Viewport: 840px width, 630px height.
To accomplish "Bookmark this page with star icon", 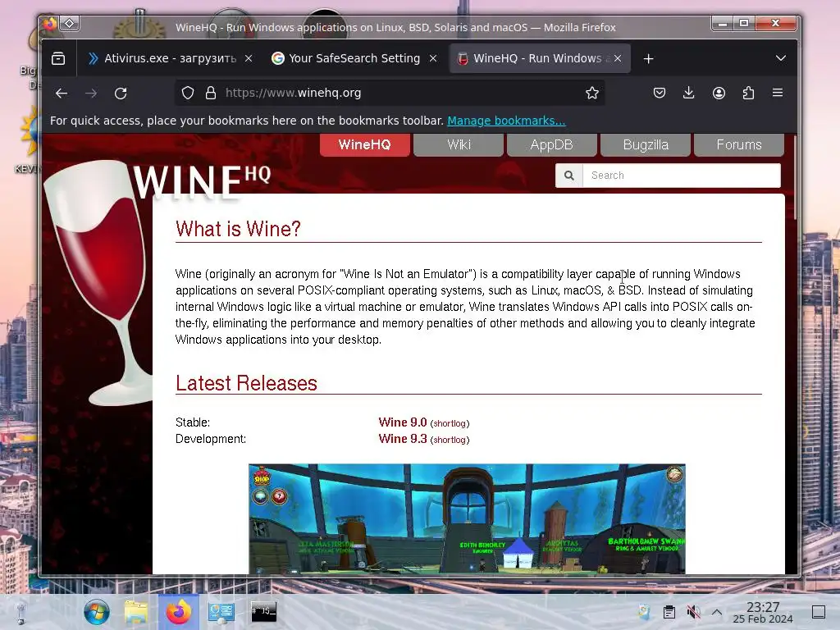I will pyautogui.click(x=592, y=94).
